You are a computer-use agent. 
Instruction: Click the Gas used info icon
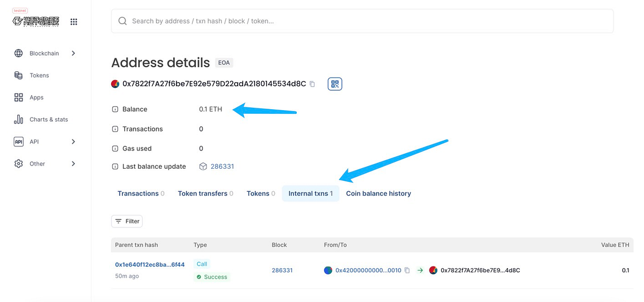pyautogui.click(x=115, y=149)
